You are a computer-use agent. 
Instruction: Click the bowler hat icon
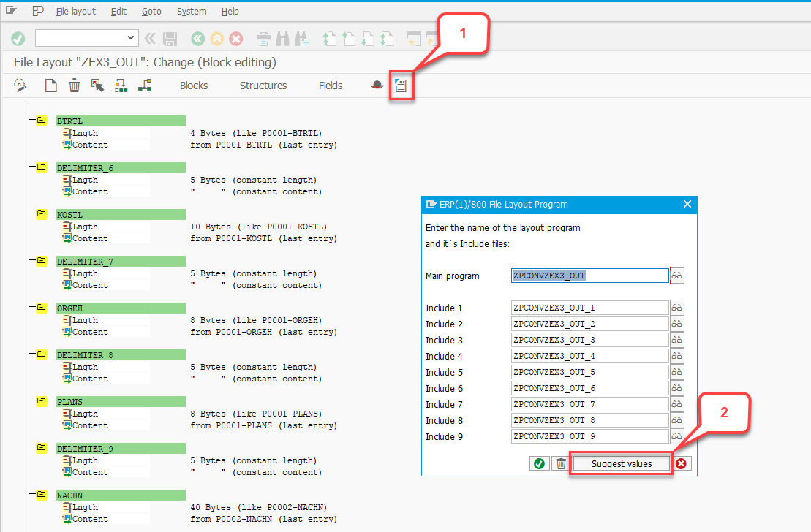377,85
